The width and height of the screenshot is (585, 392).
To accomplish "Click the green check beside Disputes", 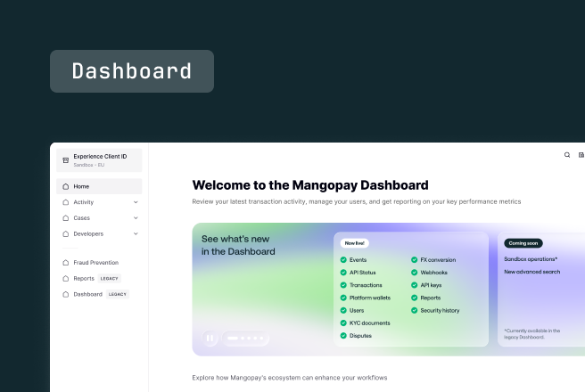I will click(343, 336).
